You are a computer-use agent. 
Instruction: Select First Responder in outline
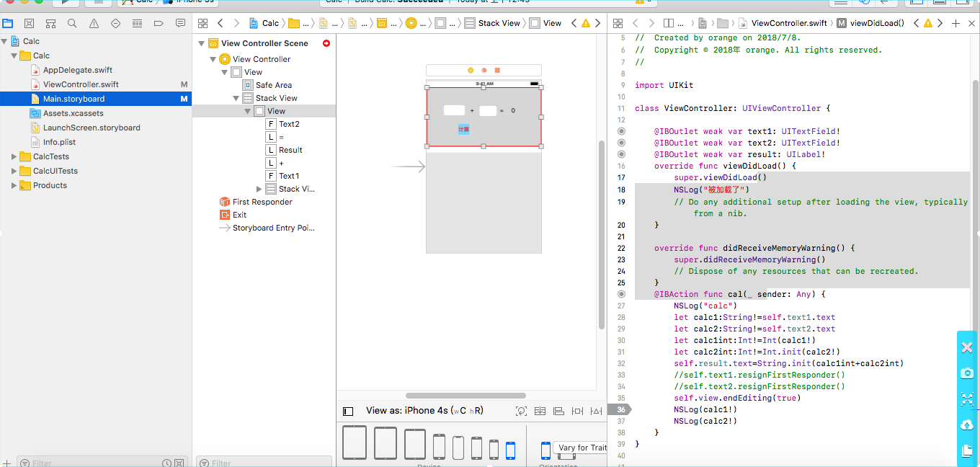coord(262,202)
